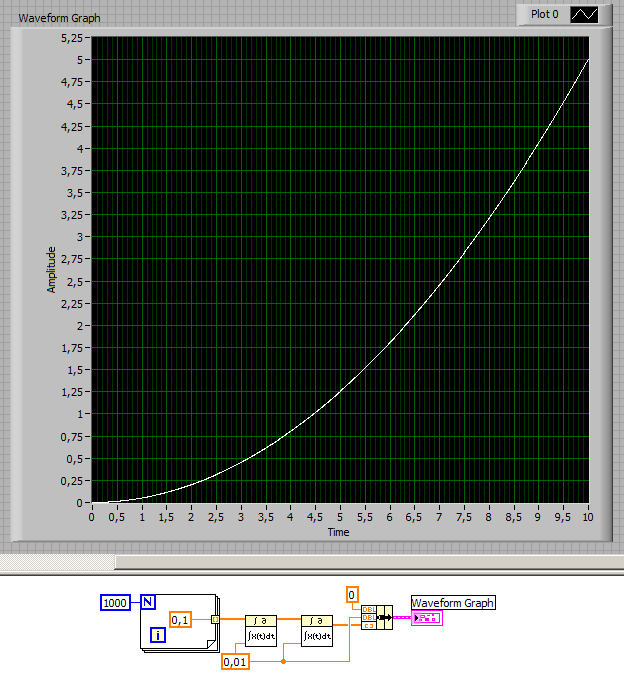
Task: Click the pink cluster wire to Waveform Graph
Action: [402, 618]
